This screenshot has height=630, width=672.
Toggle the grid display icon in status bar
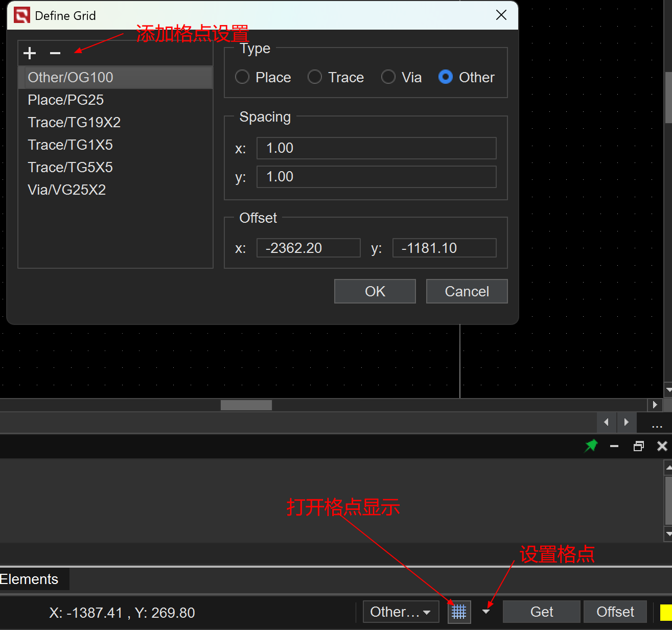459,612
